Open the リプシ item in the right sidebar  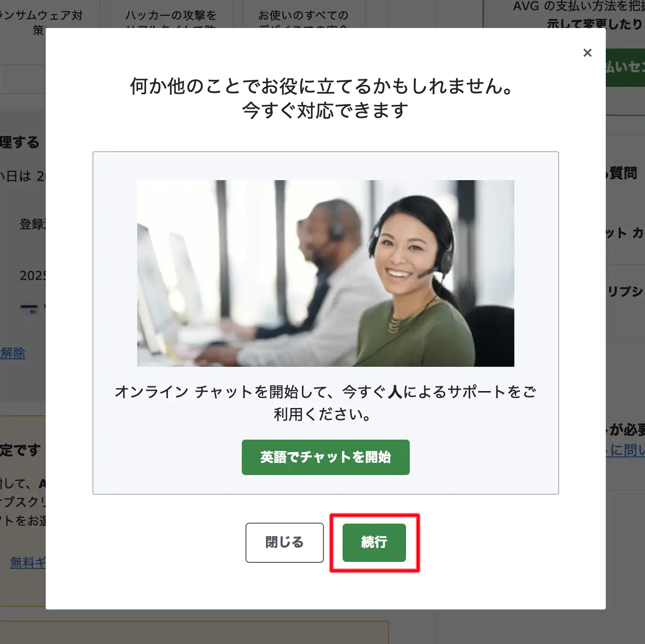click(x=625, y=292)
